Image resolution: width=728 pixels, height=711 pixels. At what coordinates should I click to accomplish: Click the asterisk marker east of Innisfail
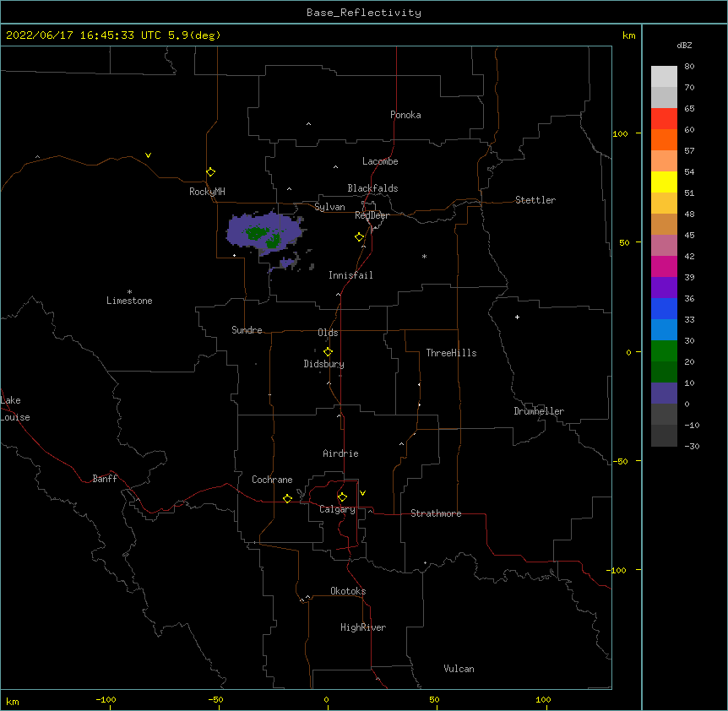[424, 256]
